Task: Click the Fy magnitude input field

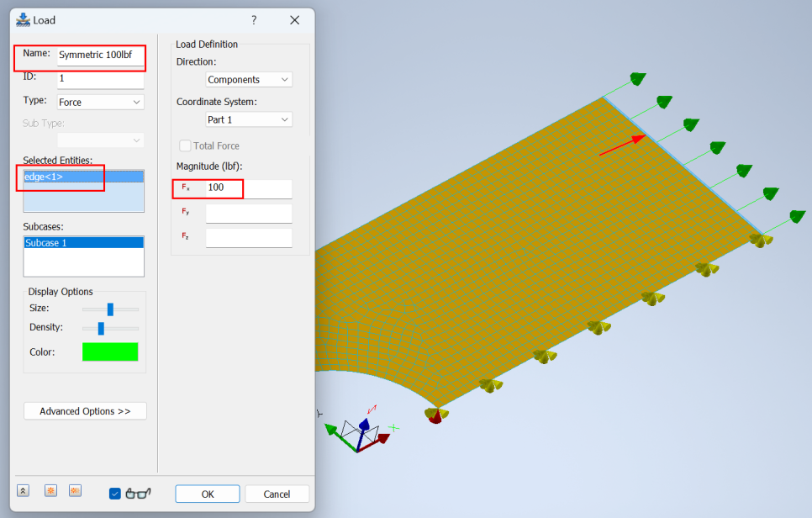Action: tap(249, 214)
